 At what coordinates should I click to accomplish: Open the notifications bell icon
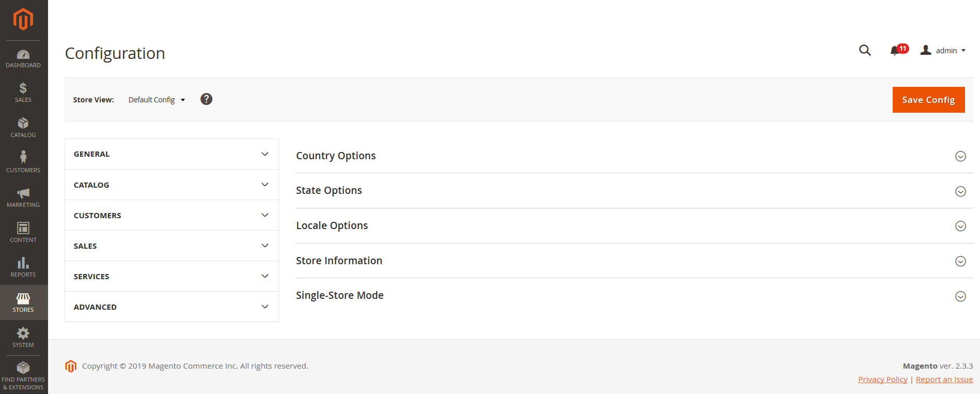tap(895, 51)
